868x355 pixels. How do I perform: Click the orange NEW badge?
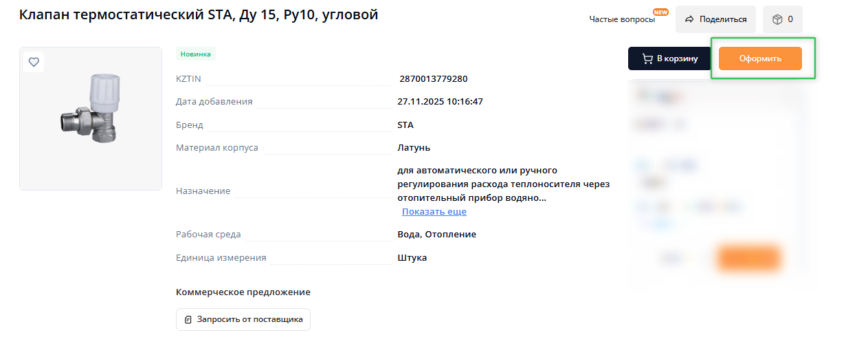pos(660,12)
